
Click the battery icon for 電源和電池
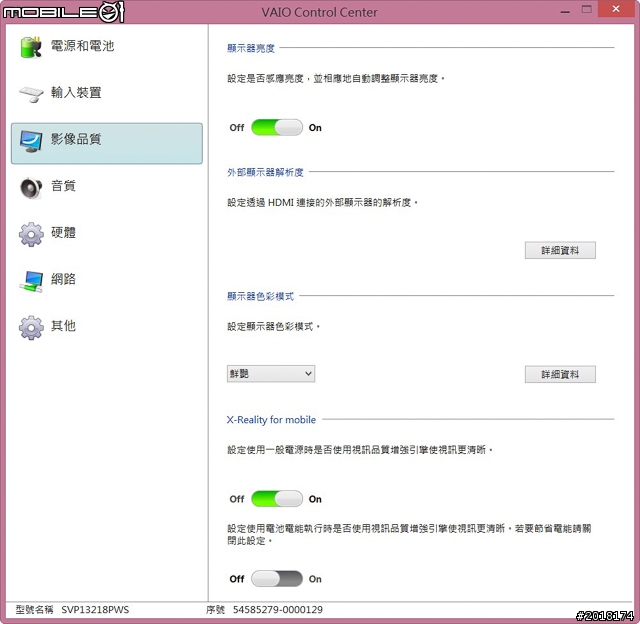(x=31, y=47)
